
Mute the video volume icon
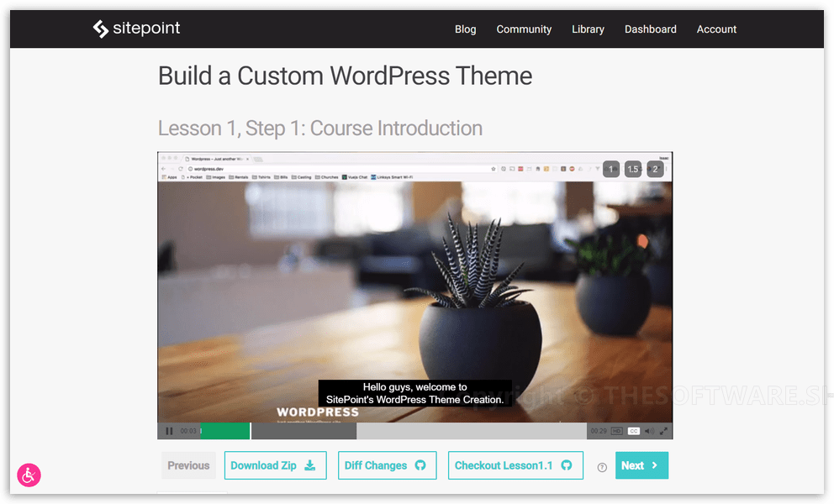pyautogui.click(x=649, y=431)
